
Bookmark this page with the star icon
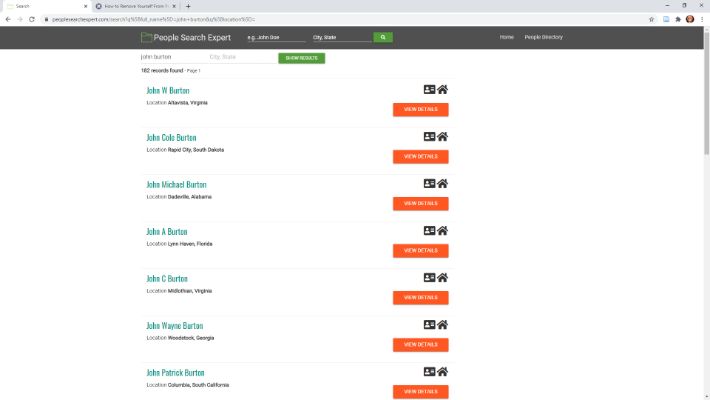[652, 19]
